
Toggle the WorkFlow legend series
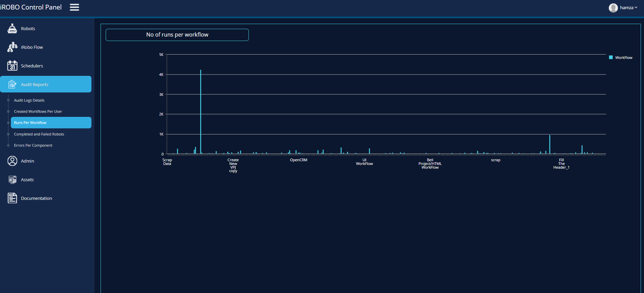pos(623,58)
